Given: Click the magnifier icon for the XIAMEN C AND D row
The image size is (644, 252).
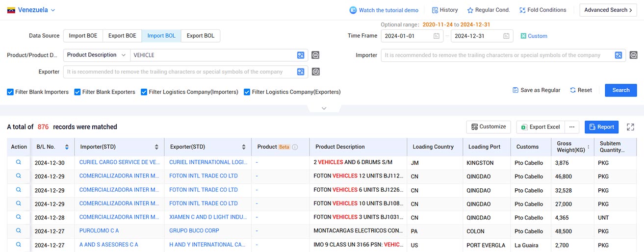Looking at the screenshot, I should (x=19, y=217).
